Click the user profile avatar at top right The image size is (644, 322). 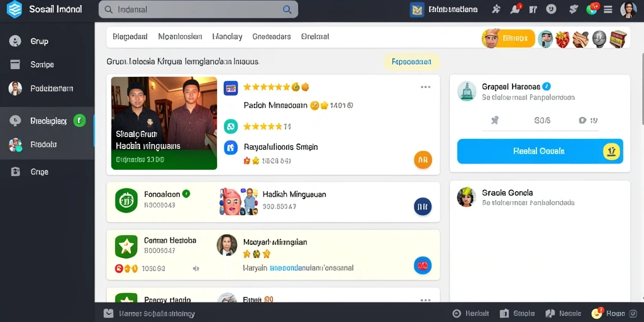pos(628,9)
